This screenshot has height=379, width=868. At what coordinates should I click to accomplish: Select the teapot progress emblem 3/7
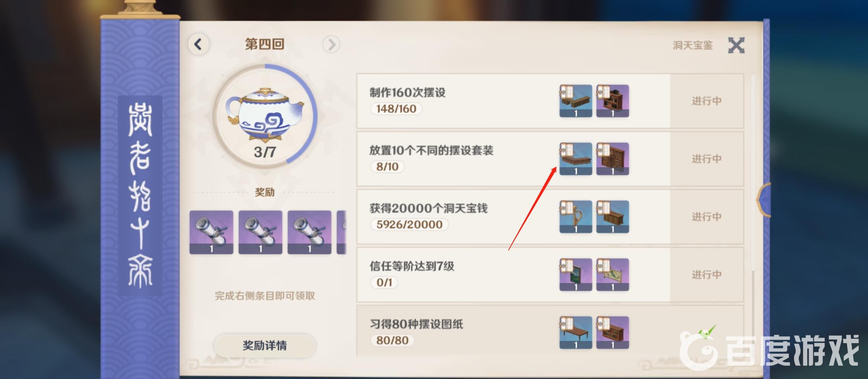(x=265, y=117)
